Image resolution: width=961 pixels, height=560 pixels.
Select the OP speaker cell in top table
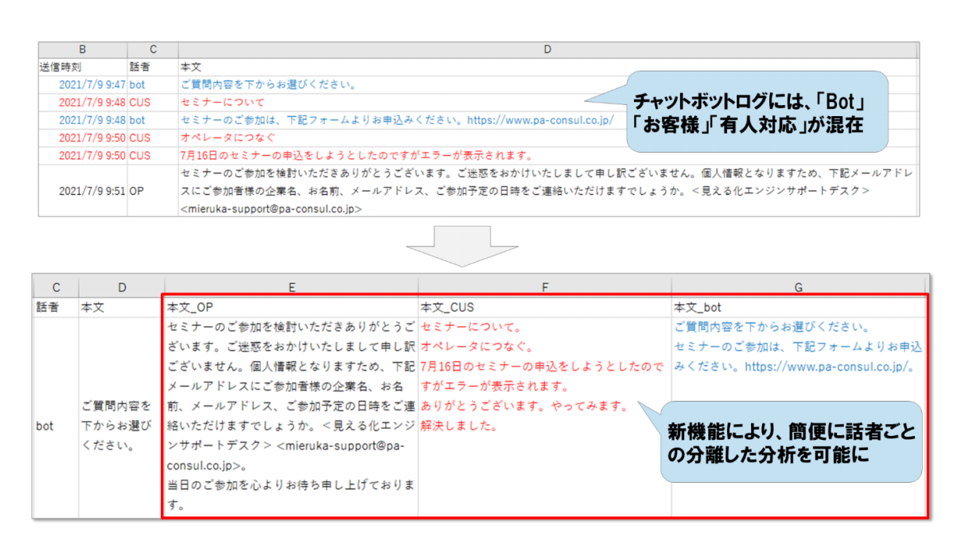pos(137,191)
